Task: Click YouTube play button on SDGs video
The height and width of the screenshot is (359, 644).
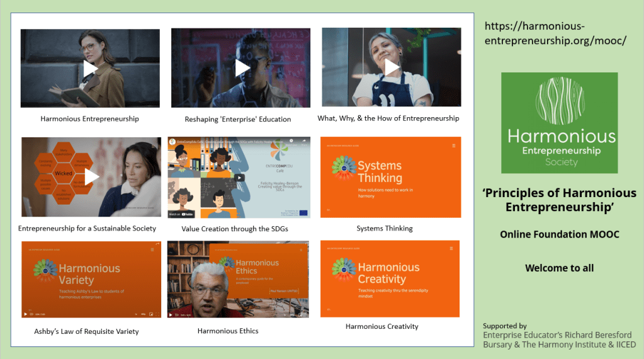Action: (x=239, y=178)
